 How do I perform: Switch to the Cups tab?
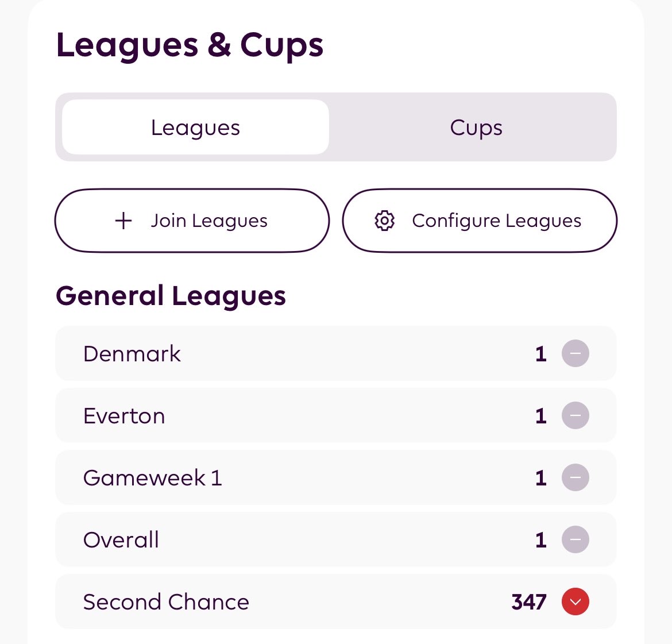(476, 127)
